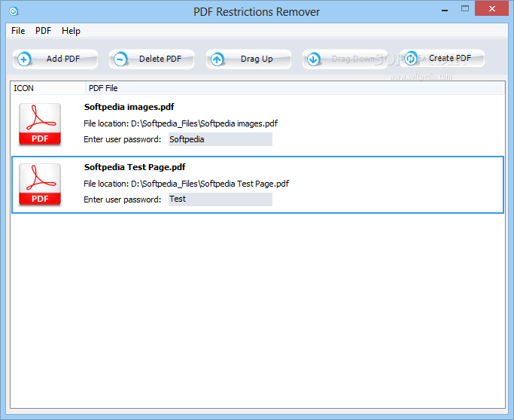Viewport: 514px width, 420px height.
Task: Click the Delete PDF button label
Action: [160, 59]
